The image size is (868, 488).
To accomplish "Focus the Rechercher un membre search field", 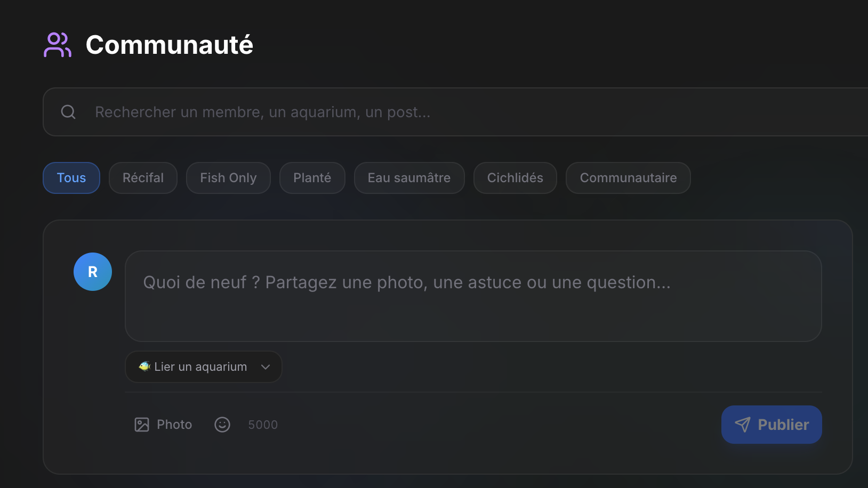I will point(427,112).
